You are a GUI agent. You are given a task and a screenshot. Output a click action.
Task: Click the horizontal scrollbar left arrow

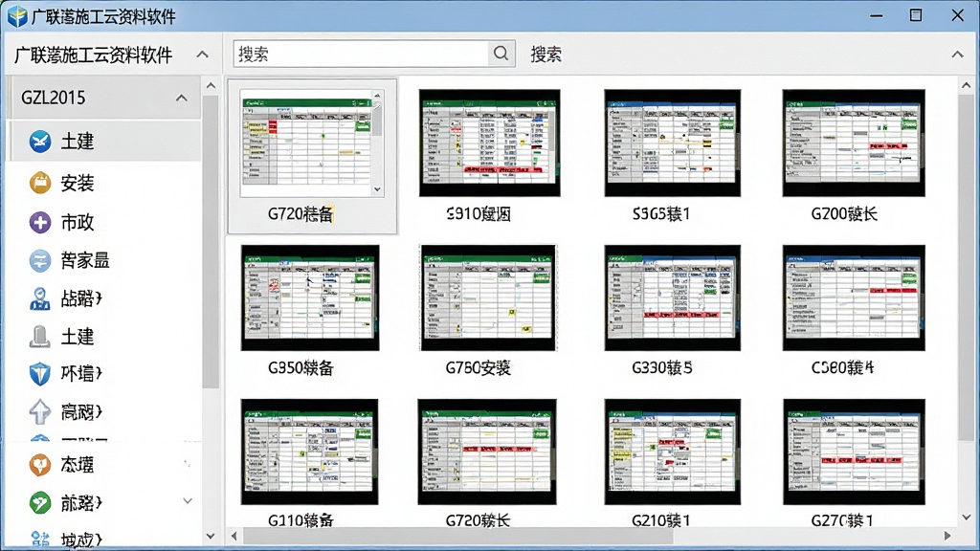(x=234, y=536)
